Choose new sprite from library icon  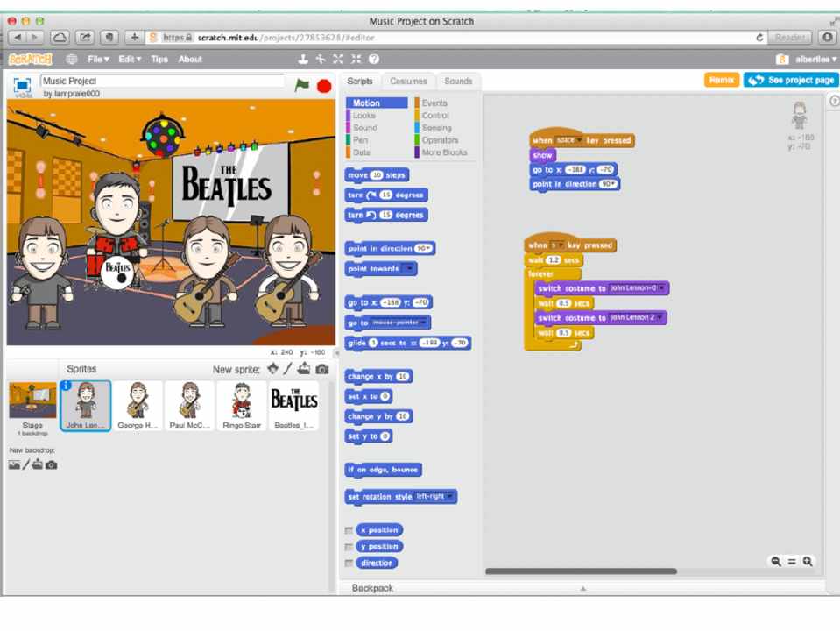coord(272,369)
